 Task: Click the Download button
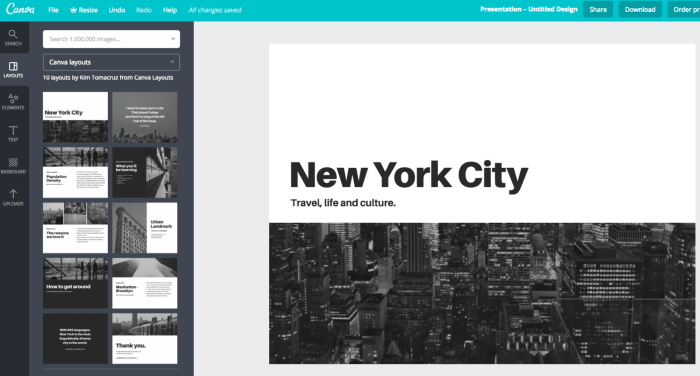(x=640, y=9)
